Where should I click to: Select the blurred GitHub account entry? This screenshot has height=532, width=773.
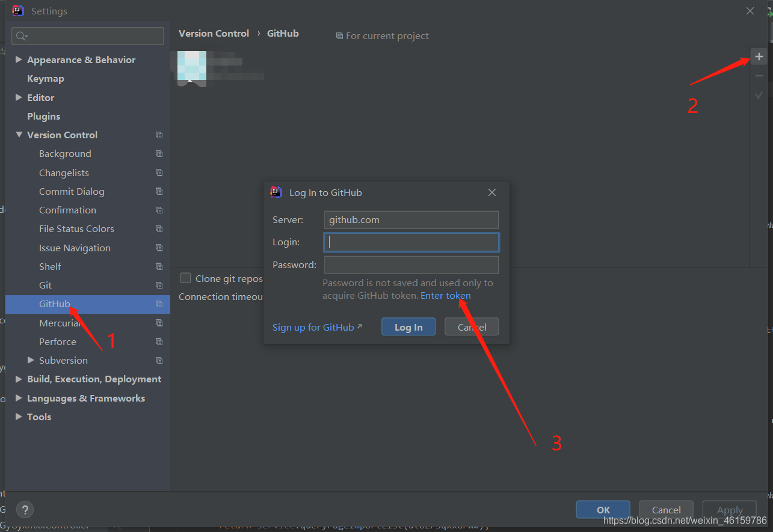[x=218, y=68]
